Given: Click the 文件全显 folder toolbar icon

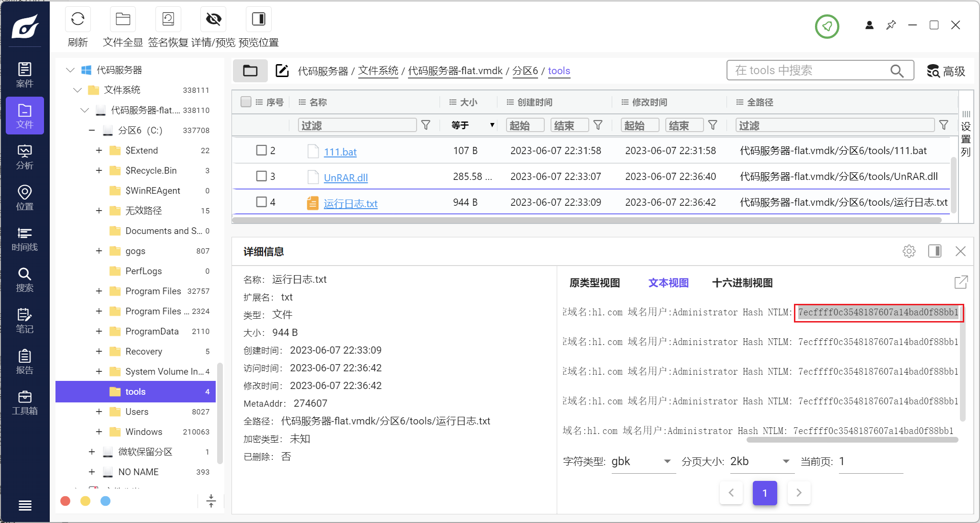Looking at the screenshot, I should [x=123, y=19].
